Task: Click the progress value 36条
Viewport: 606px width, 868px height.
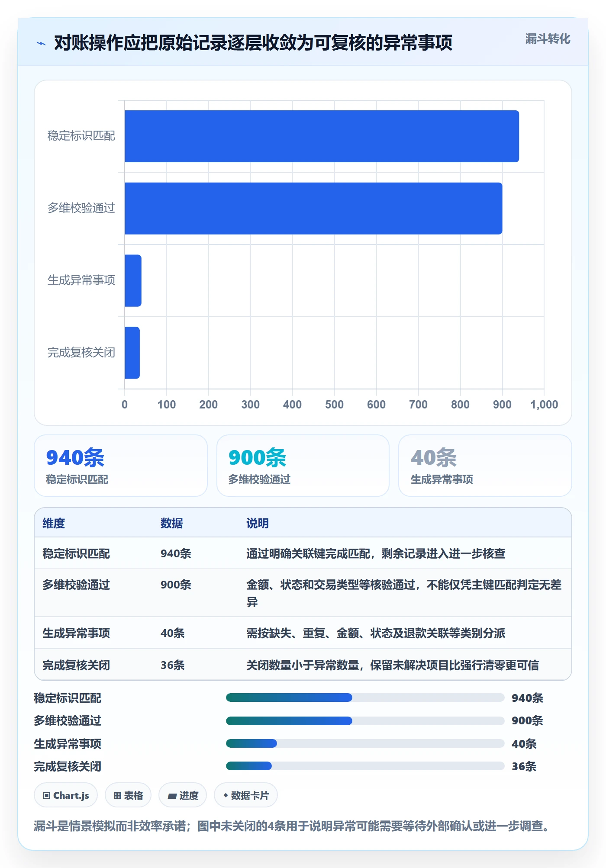Action: [x=524, y=766]
